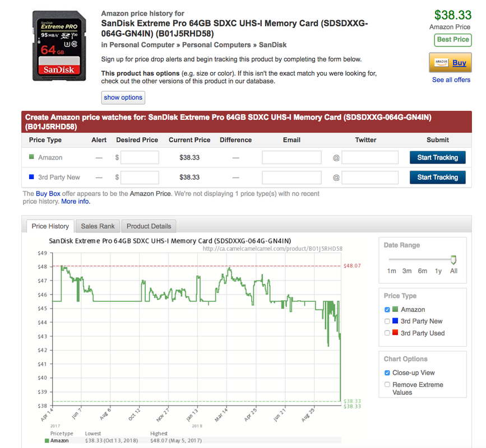Select the 6m date range
The height and width of the screenshot is (448, 486).
tap(423, 271)
